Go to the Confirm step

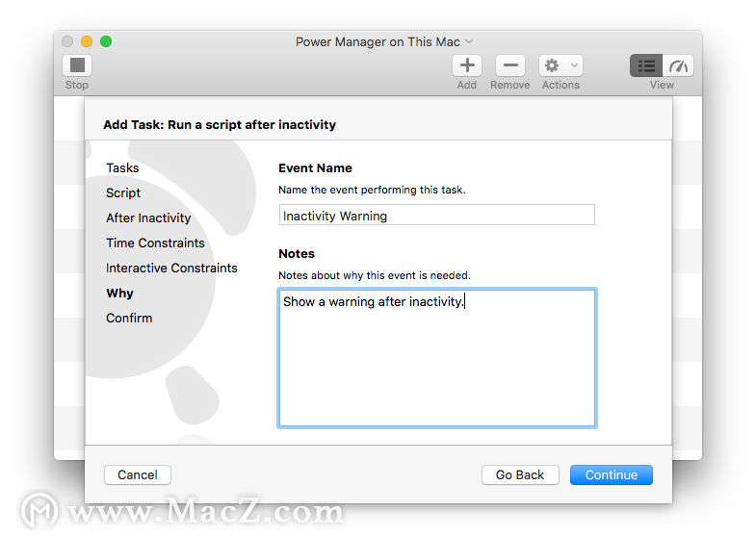(x=129, y=319)
